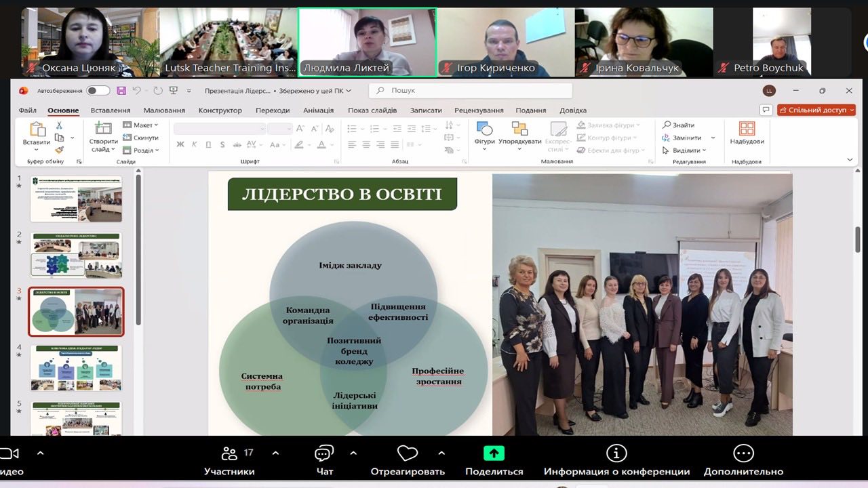Toggle the Автозбереження autosave switch
868x488 pixels.
[x=98, y=91]
